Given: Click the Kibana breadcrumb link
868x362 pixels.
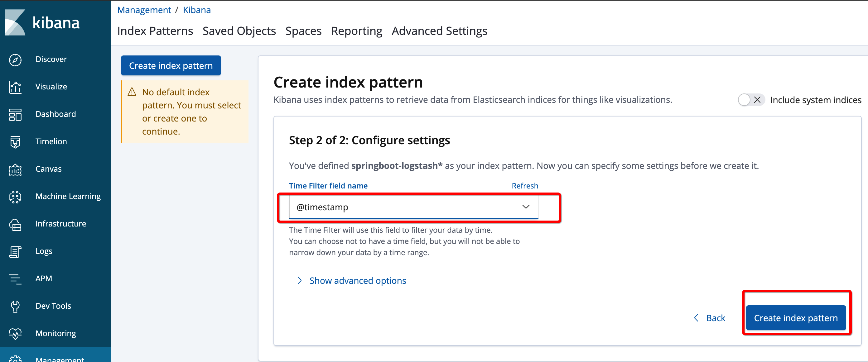Looking at the screenshot, I should (197, 10).
